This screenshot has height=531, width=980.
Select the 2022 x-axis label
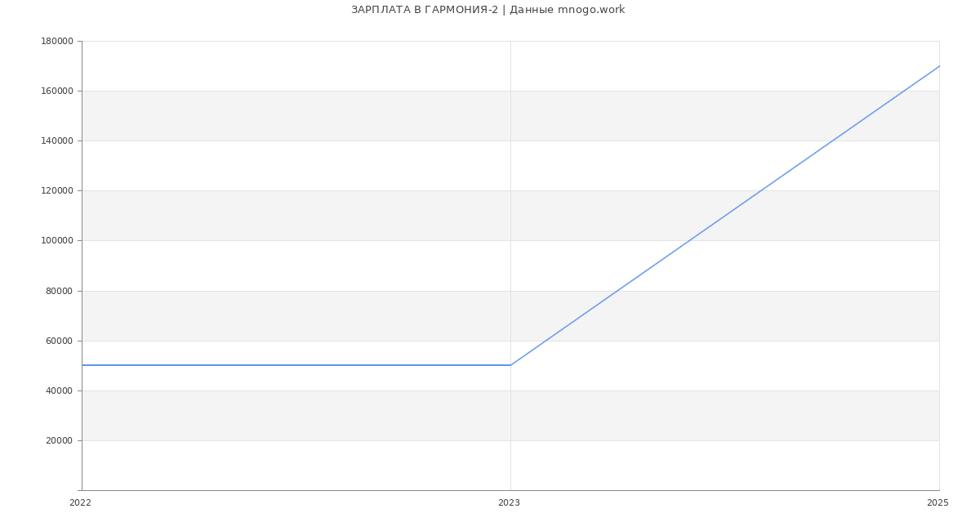click(80, 502)
